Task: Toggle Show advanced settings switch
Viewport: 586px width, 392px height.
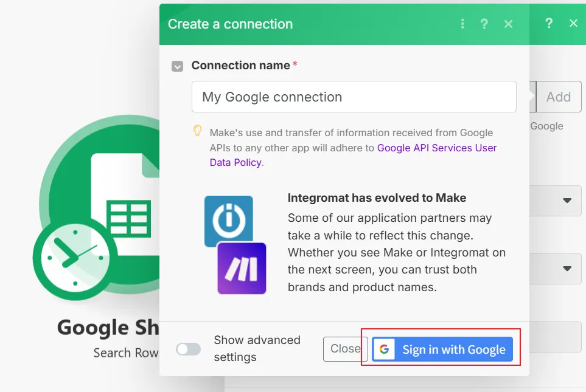Action: (x=189, y=349)
